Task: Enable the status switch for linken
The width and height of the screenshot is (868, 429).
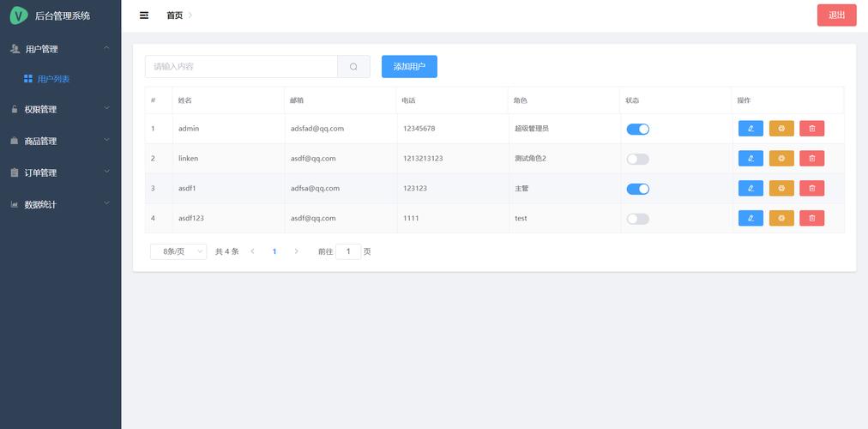Action: [637, 159]
